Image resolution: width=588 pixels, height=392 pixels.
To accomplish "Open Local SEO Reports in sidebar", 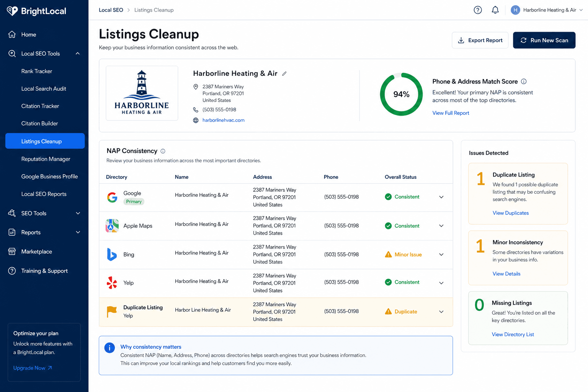I will tap(44, 194).
